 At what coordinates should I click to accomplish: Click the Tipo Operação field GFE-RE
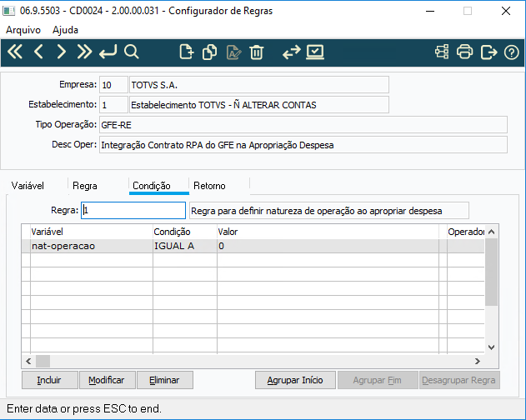(x=303, y=125)
